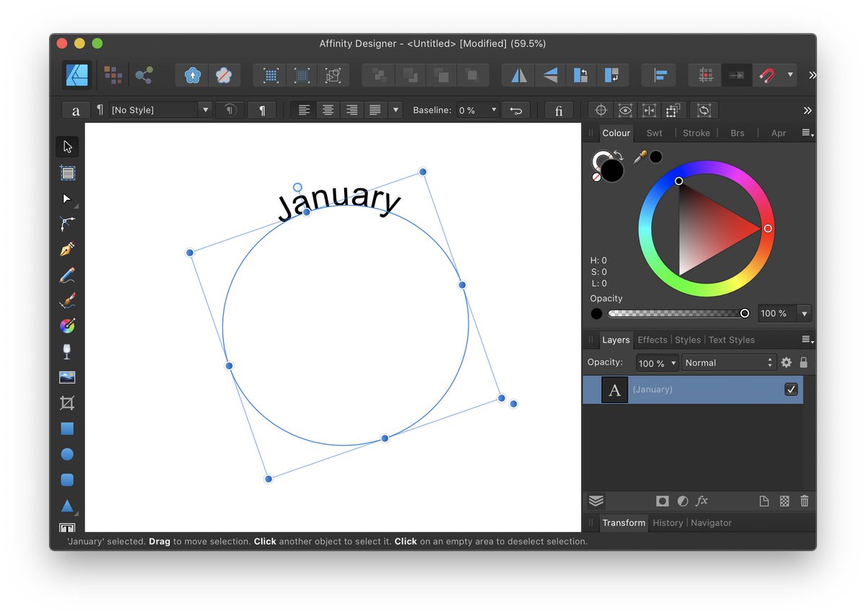
Task: Open layer cog settings
Action: 787,363
